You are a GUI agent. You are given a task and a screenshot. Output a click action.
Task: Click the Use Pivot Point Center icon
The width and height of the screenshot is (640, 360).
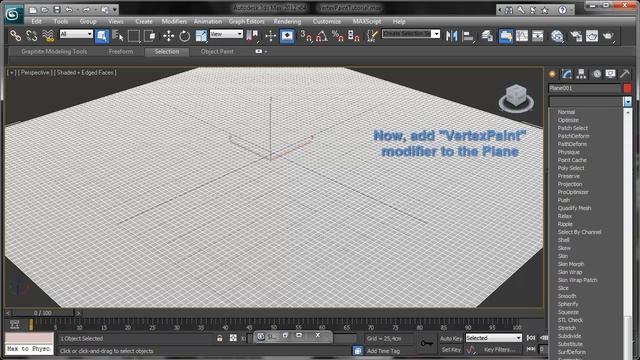tap(252, 36)
